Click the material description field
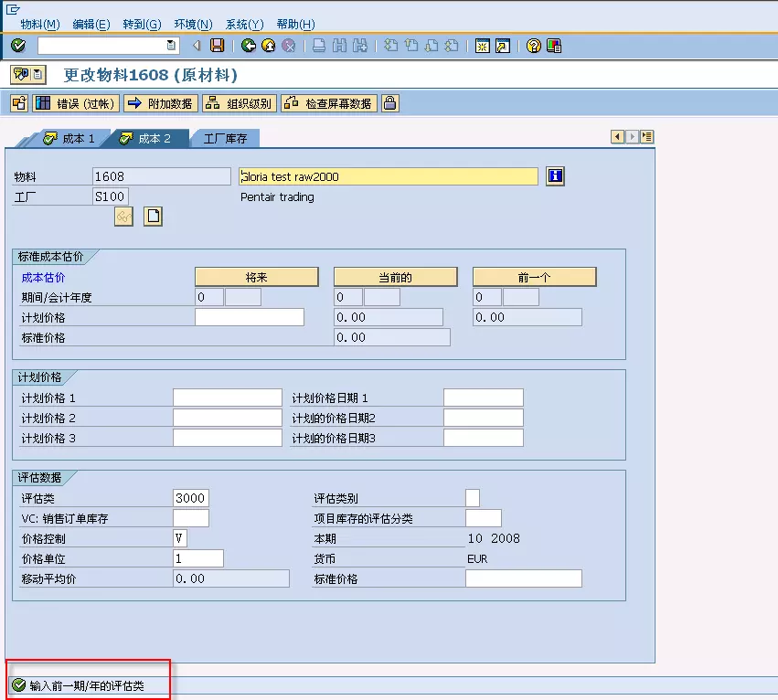 389,176
